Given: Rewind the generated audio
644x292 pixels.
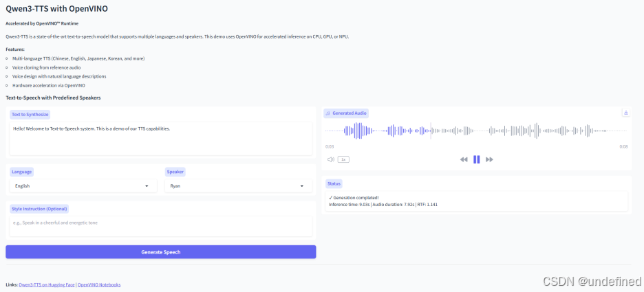Looking at the screenshot, I should (x=464, y=159).
